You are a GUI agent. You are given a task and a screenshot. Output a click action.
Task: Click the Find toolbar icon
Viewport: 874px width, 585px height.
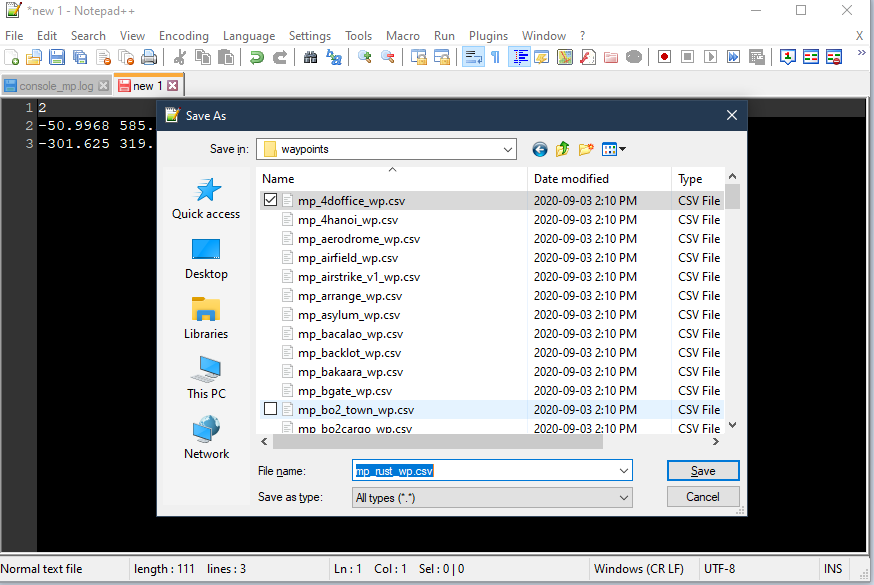point(308,58)
